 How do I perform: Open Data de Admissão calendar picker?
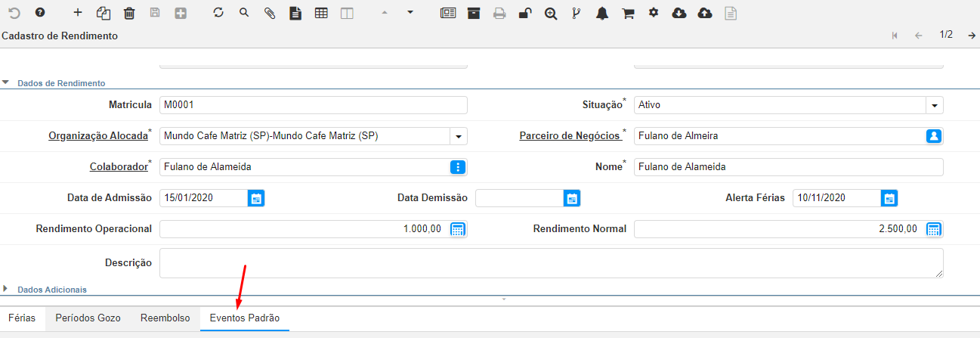[x=256, y=198]
